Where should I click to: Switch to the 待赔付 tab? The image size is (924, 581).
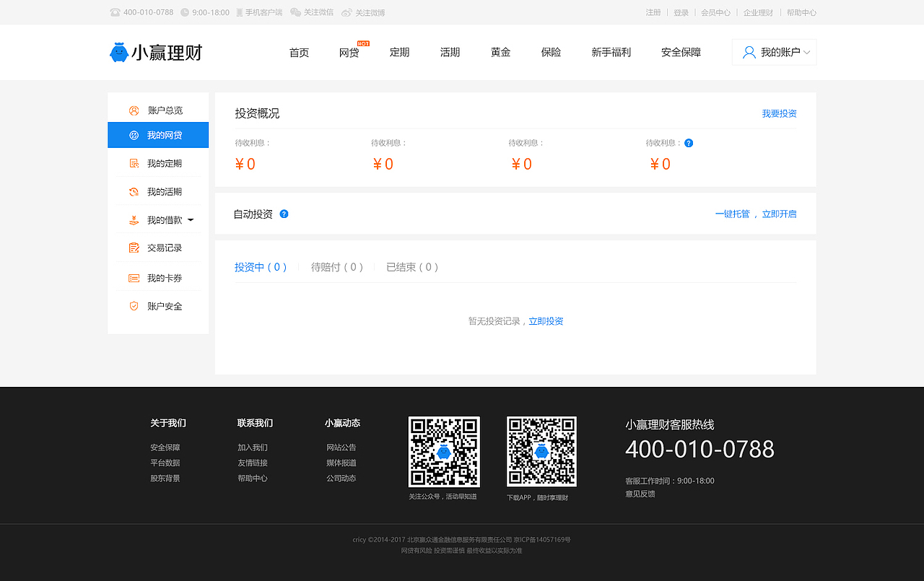[x=337, y=266]
